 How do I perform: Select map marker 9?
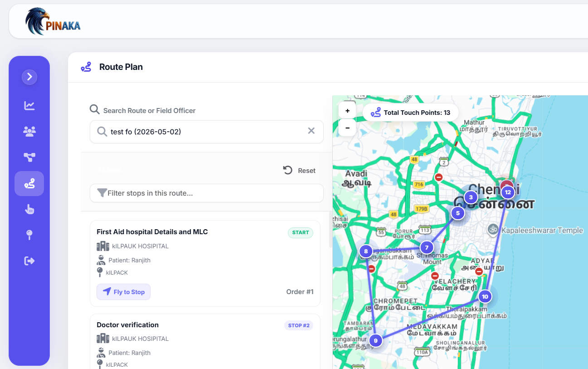pyautogui.click(x=375, y=340)
